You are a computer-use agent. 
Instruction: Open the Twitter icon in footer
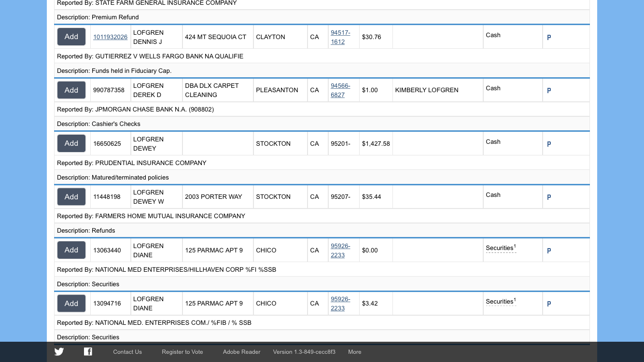(x=59, y=351)
